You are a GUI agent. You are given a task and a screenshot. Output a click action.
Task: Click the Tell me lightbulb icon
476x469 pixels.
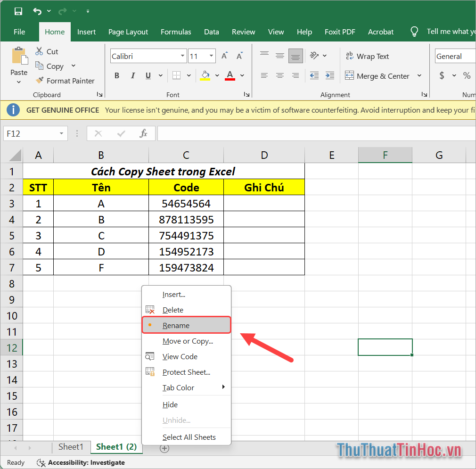coord(414,32)
